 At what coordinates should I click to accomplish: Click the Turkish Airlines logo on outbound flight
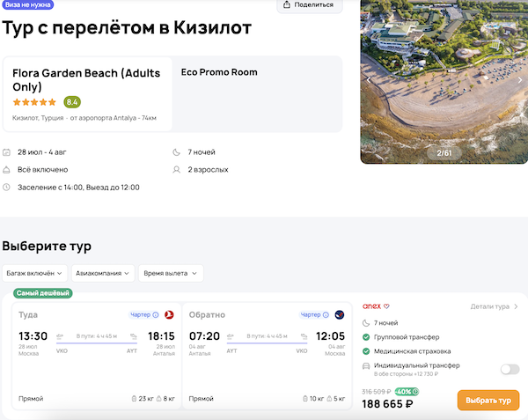coord(168,314)
